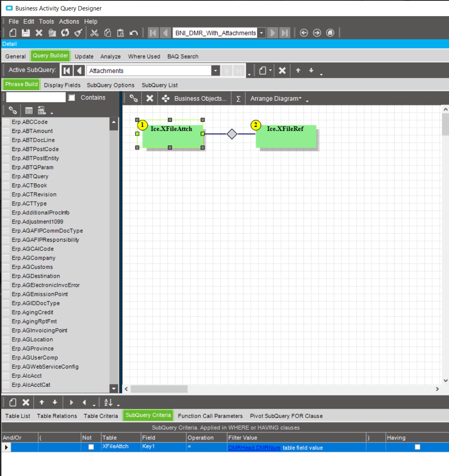This screenshot has height=476, width=449.
Task: Click the join diamond between tables
Action: coord(232,134)
